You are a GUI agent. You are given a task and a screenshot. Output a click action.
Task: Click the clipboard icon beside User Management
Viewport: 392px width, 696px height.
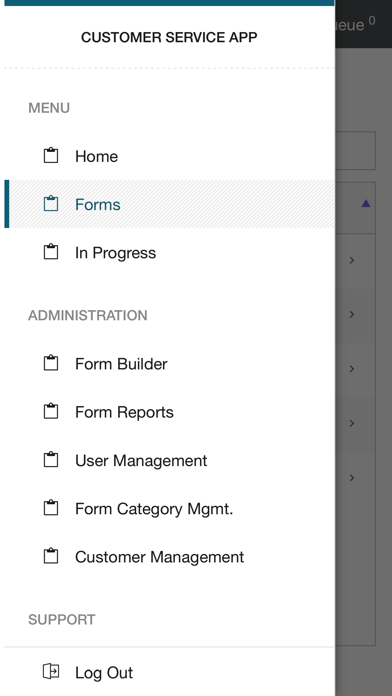pyautogui.click(x=51, y=460)
